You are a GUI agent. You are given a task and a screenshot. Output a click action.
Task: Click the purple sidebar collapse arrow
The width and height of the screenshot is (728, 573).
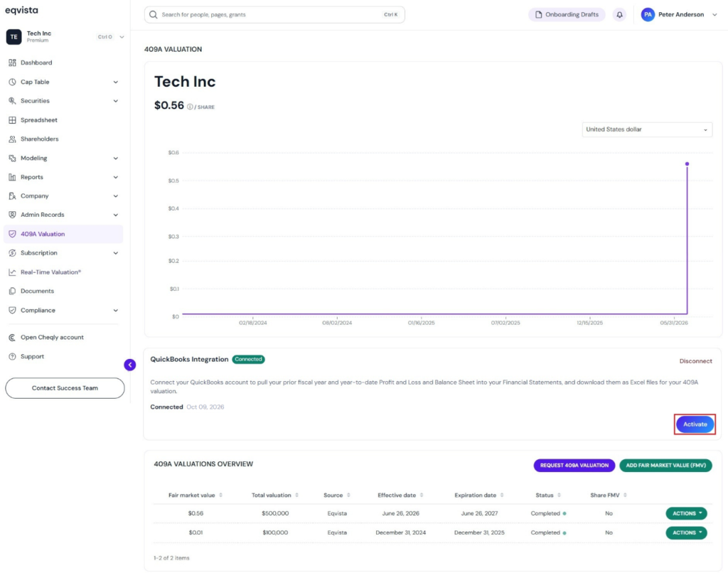[130, 365]
